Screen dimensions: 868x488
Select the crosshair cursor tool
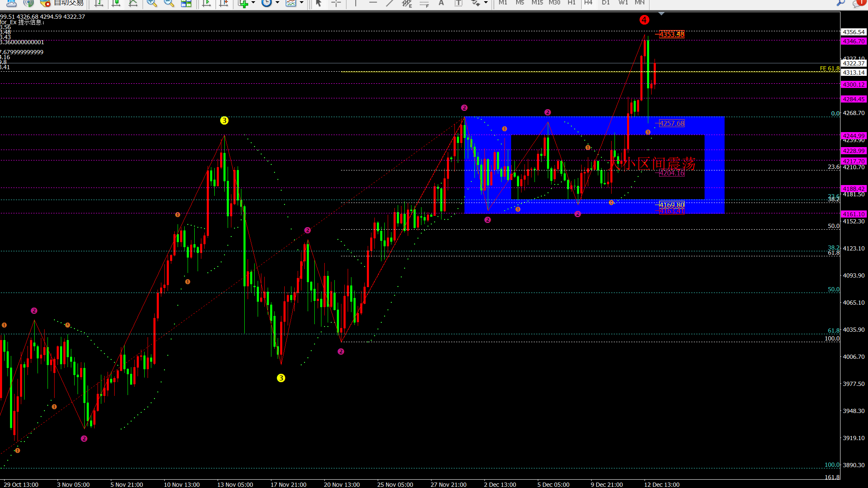(x=336, y=3)
